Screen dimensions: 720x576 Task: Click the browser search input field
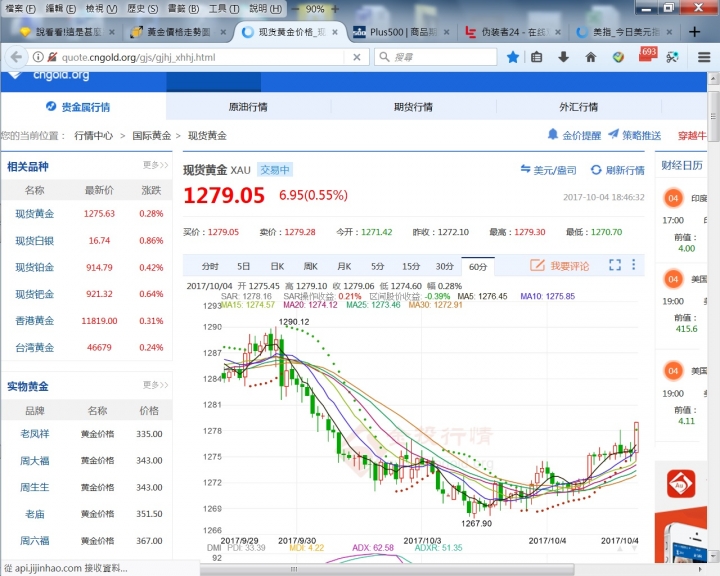tap(440, 57)
